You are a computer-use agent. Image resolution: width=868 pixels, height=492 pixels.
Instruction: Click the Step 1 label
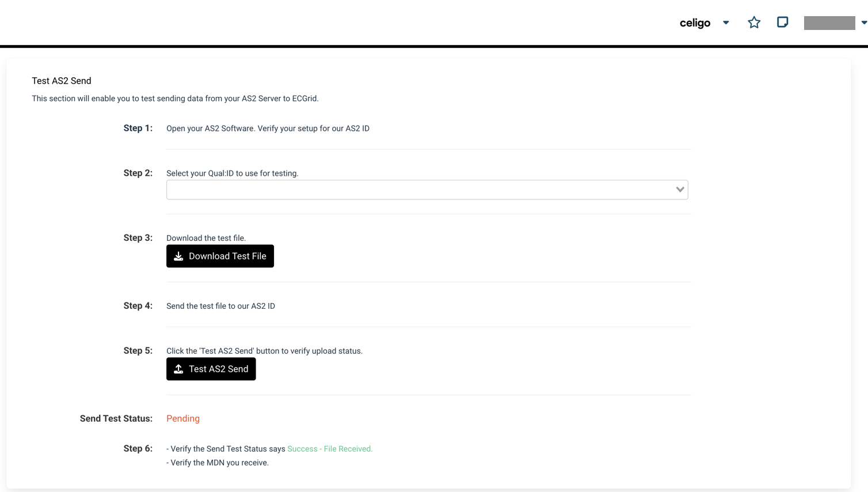click(x=138, y=128)
